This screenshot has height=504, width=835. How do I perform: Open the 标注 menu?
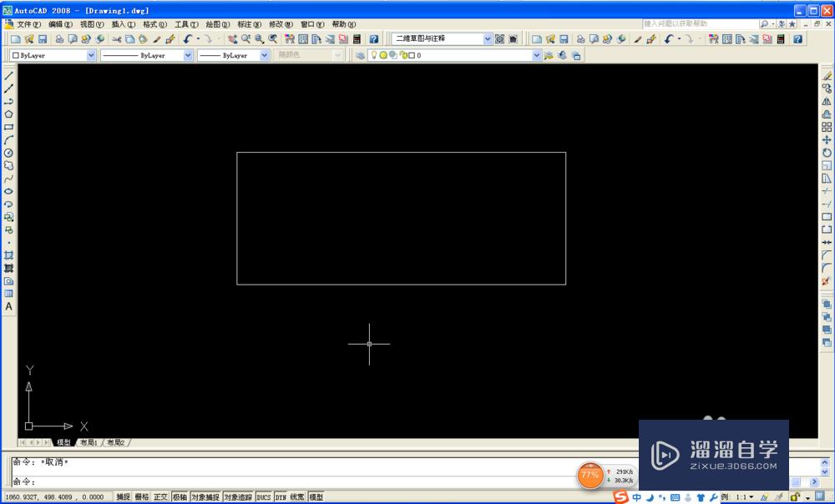249,24
